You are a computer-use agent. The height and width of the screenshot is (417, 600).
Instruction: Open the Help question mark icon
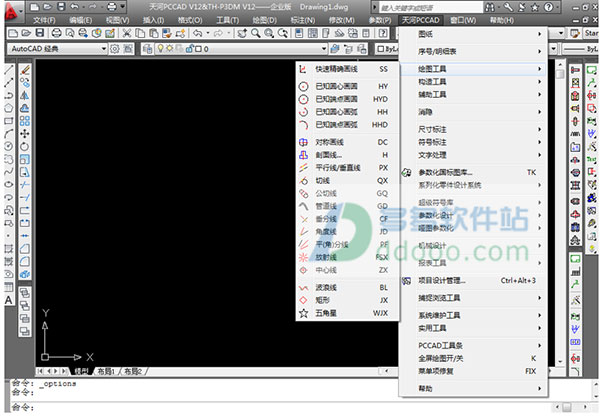click(383, 33)
